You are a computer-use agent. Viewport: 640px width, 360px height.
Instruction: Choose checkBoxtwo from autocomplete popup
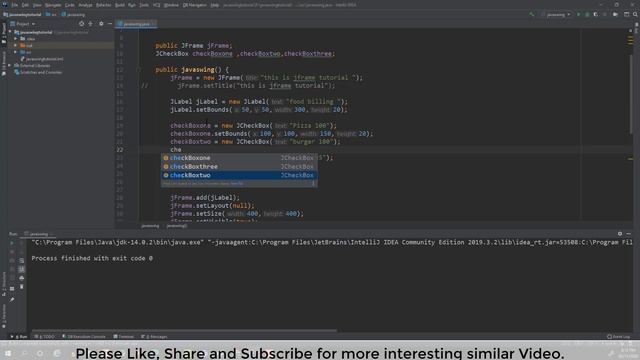pyautogui.click(x=239, y=175)
